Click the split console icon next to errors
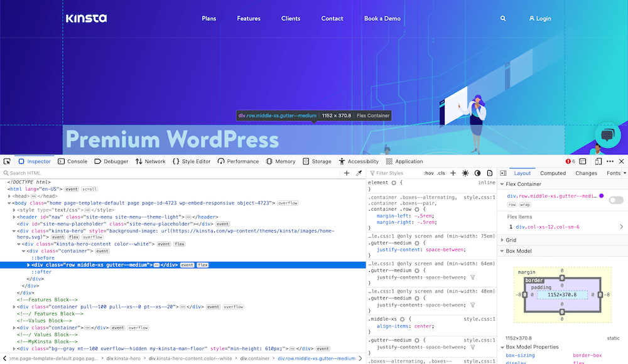Viewport: 628px width, 364px height. [582, 161]
